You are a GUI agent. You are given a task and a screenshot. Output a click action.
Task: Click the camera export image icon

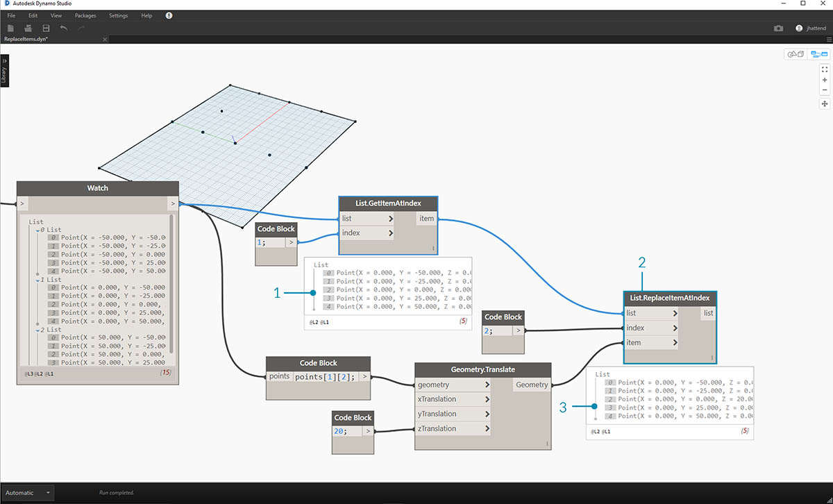tap(778, 28)
